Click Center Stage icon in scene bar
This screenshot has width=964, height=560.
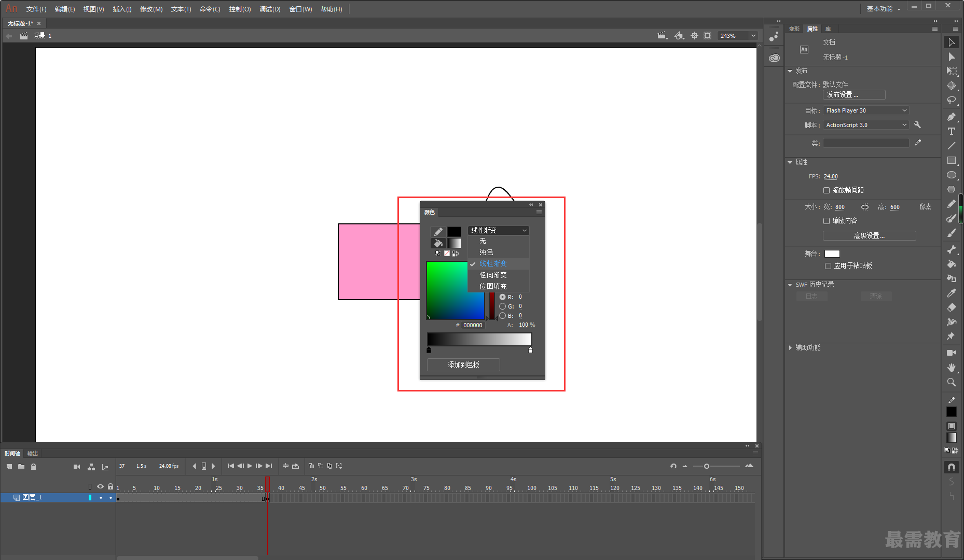[x=694, y=36]
